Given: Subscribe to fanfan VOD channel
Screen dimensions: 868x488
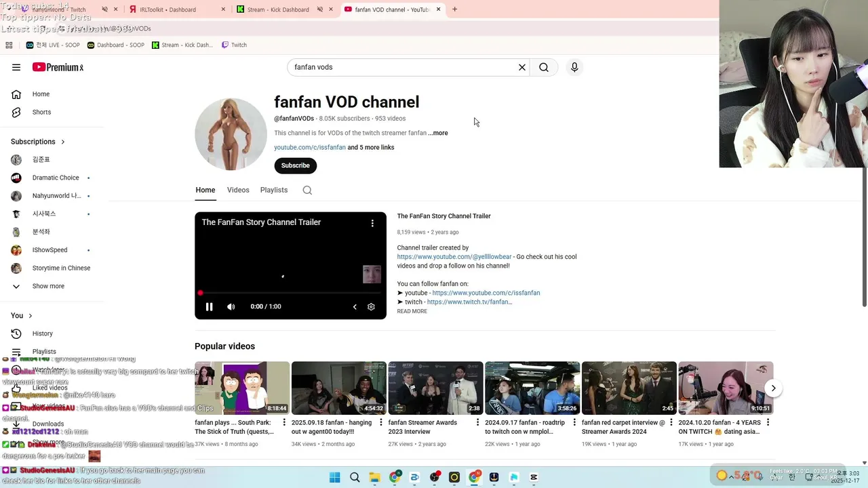Looking at the screenshot, I should (x=295, y=165).
